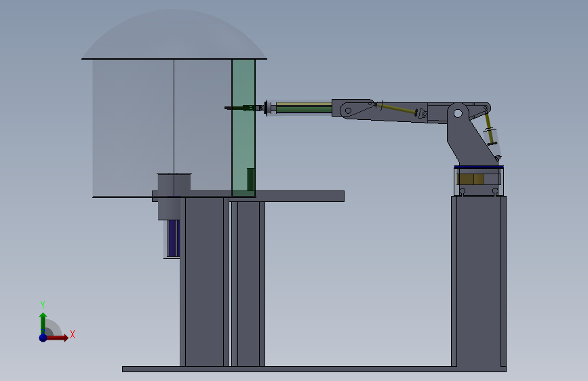588x381 pixels.
Task: Pick the horizontal table plate under the chamber
Action: tap(248, 196)
